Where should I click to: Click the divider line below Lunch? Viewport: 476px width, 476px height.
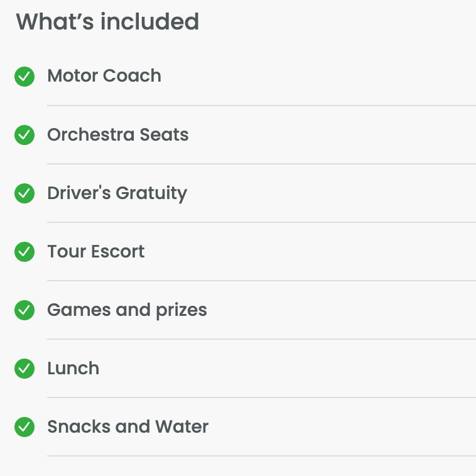261,398
